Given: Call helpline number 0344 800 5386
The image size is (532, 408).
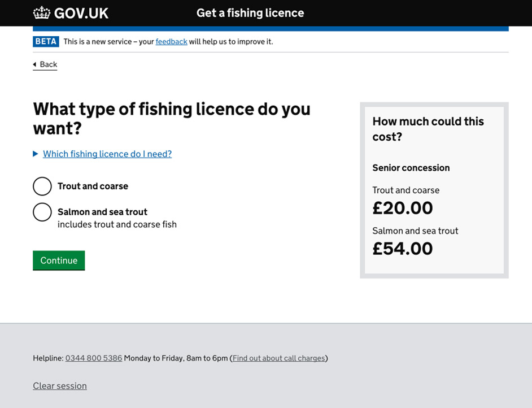Looking at the screenshot, I should pyautogui.click(x=93, y=358).
